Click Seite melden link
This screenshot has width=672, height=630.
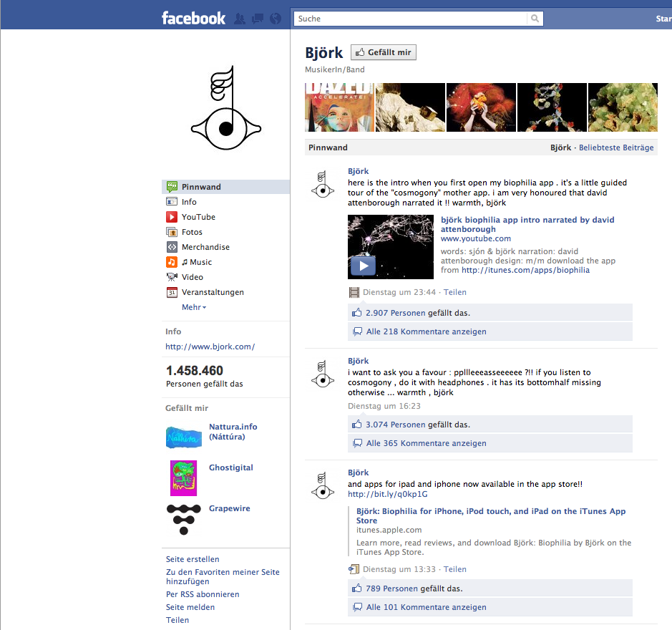[190, 607]
